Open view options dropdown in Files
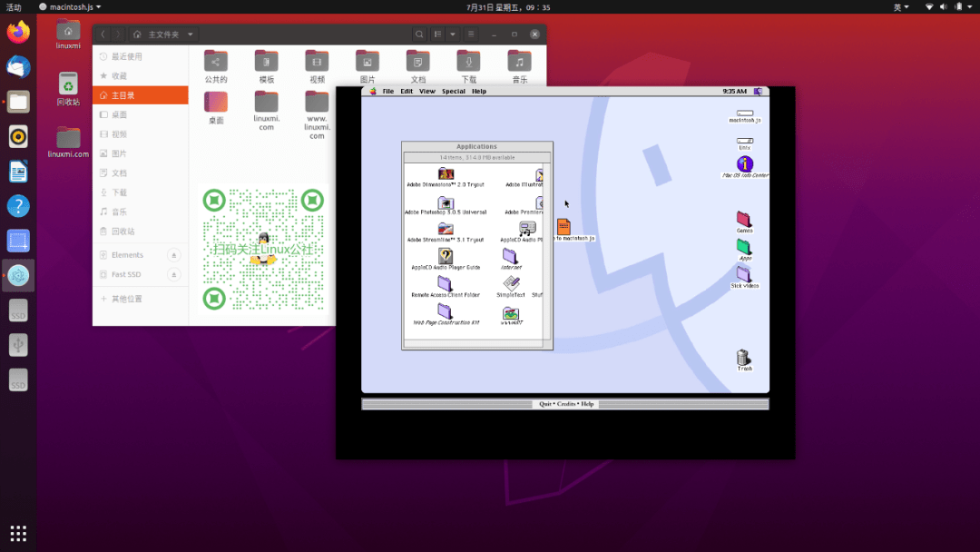The image size is (980, 552). point(453,34)
